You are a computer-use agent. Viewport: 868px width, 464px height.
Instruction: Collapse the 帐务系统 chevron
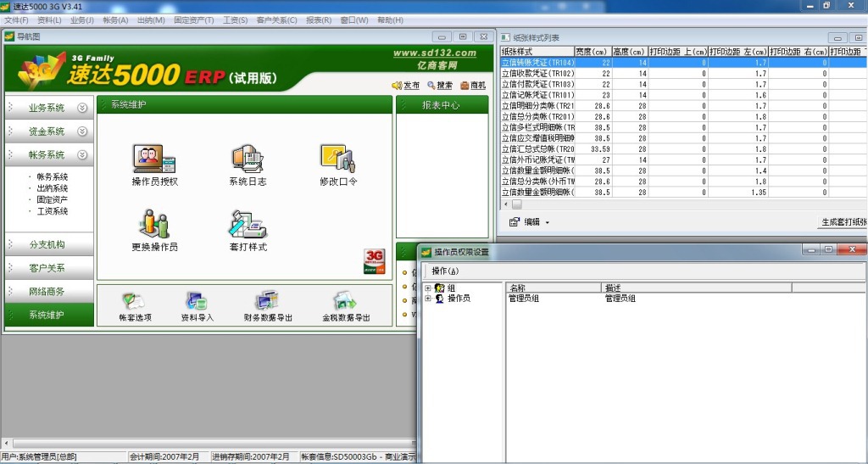pyautogui.click(x=82, y=155)
